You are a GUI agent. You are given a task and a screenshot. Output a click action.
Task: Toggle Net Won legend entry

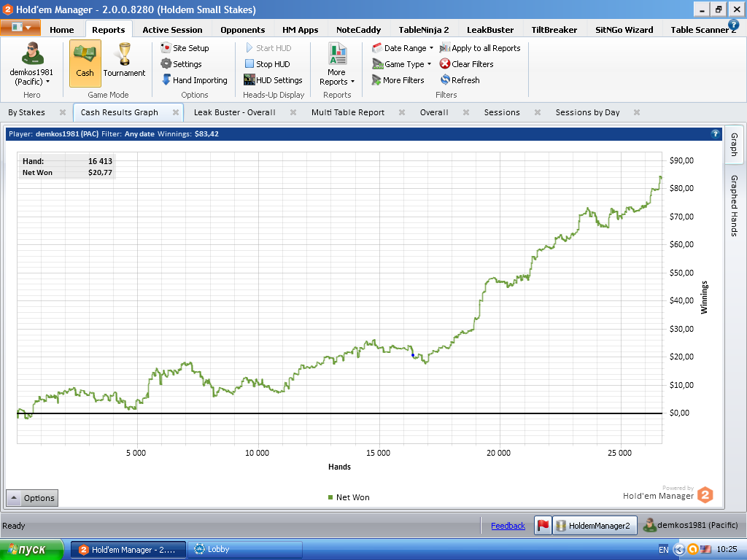coord(349,497)
